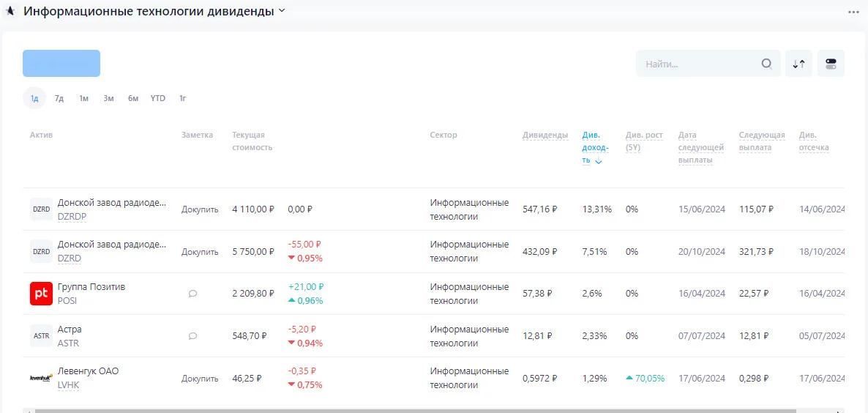Click into the Найти search field
The width and height of the screenshot is (868, 413).
(x=699, y=64)
